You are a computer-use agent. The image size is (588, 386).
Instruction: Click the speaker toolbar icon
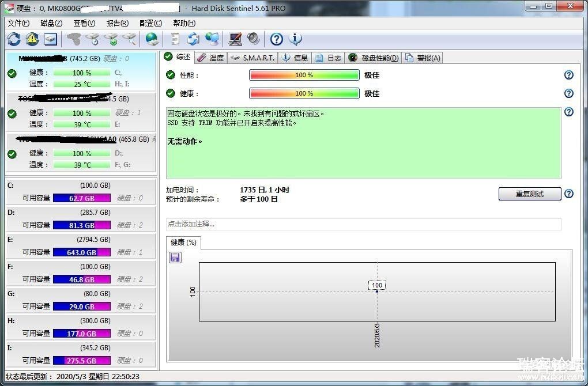(254, 39)
